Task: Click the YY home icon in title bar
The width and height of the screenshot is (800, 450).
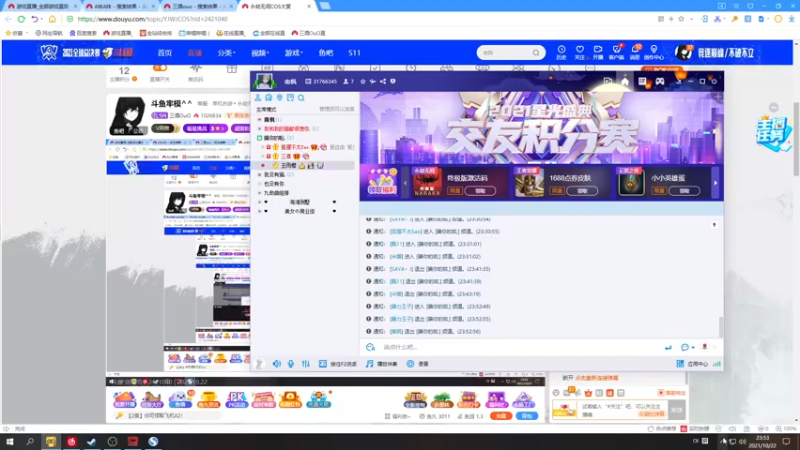Action: pos(624,81)
